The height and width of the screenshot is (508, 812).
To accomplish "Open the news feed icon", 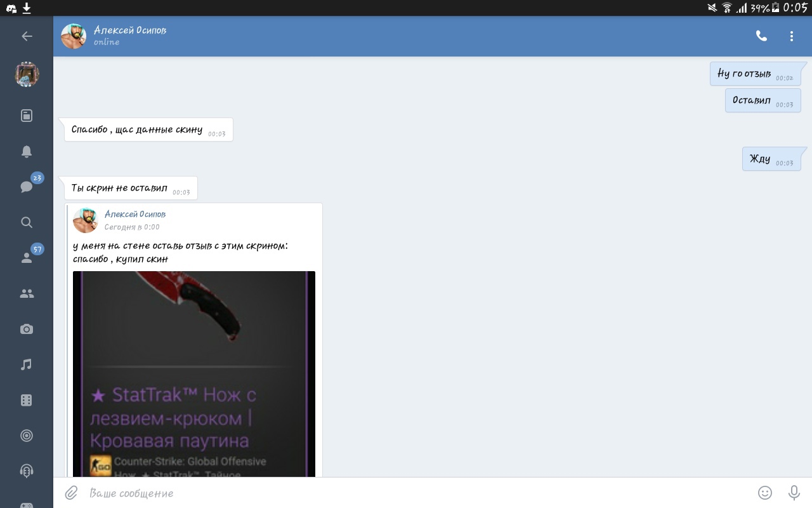I will click(27, 116).
